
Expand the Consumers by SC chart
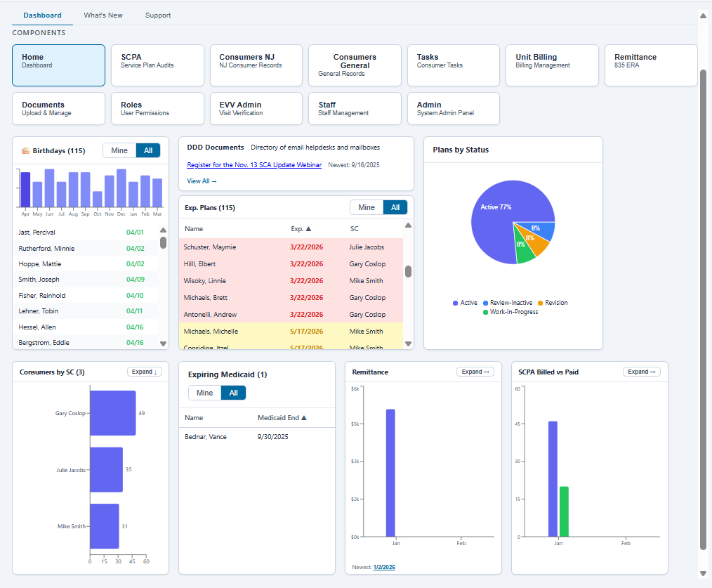click(x=143, y=371)
